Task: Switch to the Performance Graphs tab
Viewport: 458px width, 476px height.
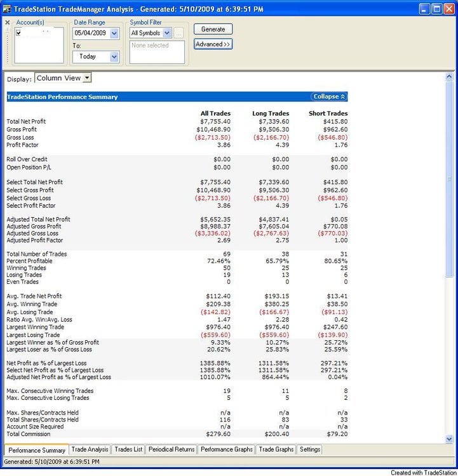Action: 226,449
